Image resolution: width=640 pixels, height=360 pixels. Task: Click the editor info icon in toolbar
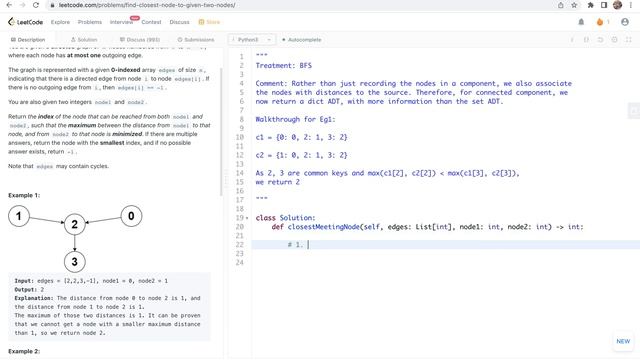tap(572, 40)
